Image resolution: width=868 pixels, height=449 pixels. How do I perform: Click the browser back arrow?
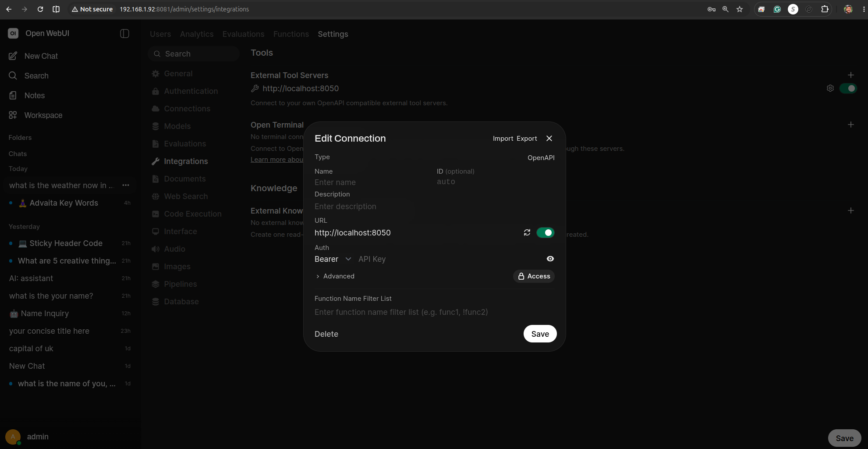[9, 9]
